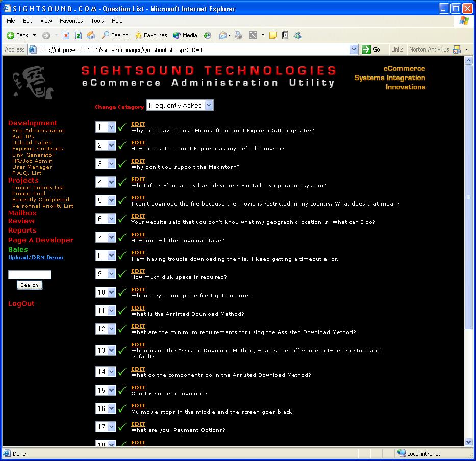The width and height of the screenshot is (476, 461).
Task: Click EDIT for 'Can I resume a download?'
Action: 138,387
